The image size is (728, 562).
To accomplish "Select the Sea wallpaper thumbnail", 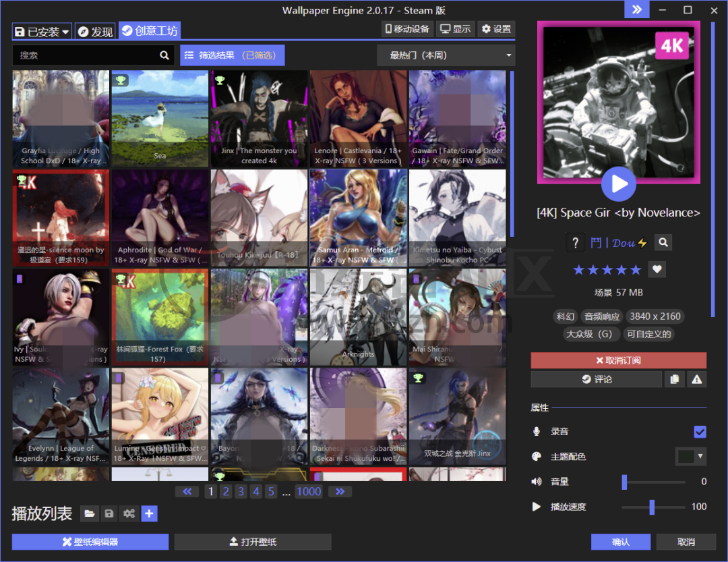I will point(160,119).
